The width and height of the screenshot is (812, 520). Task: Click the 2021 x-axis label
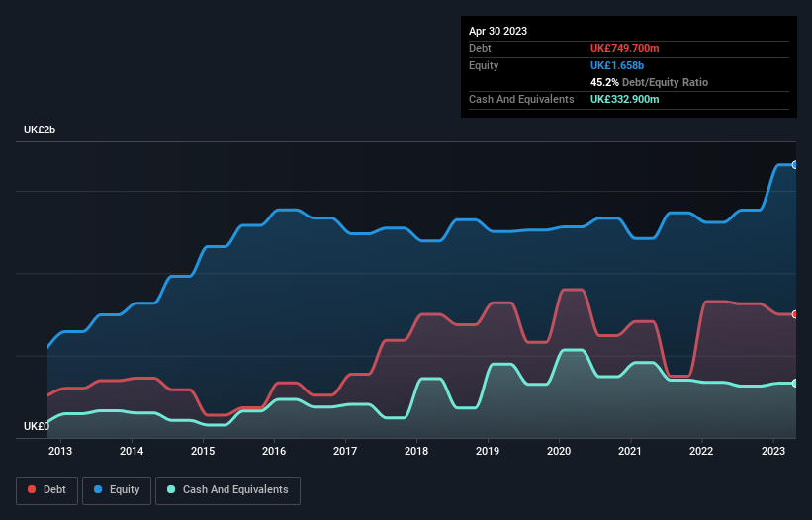pos(630,451)
